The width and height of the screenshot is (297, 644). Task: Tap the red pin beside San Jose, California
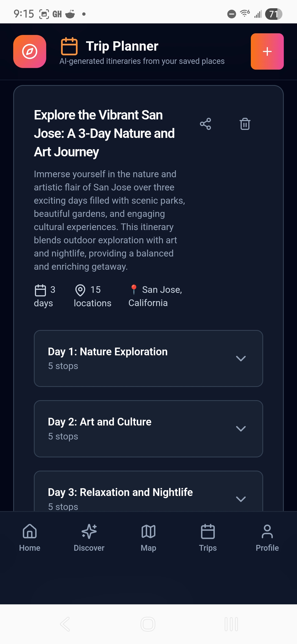point(134,290)
